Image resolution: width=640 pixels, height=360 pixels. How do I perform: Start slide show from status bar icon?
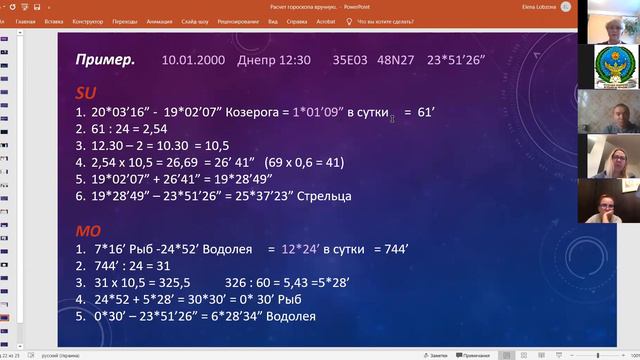point(559,356)
